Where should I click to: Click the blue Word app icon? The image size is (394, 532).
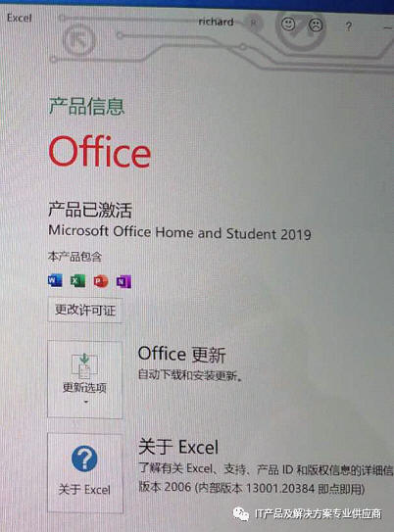coord(55,280)
